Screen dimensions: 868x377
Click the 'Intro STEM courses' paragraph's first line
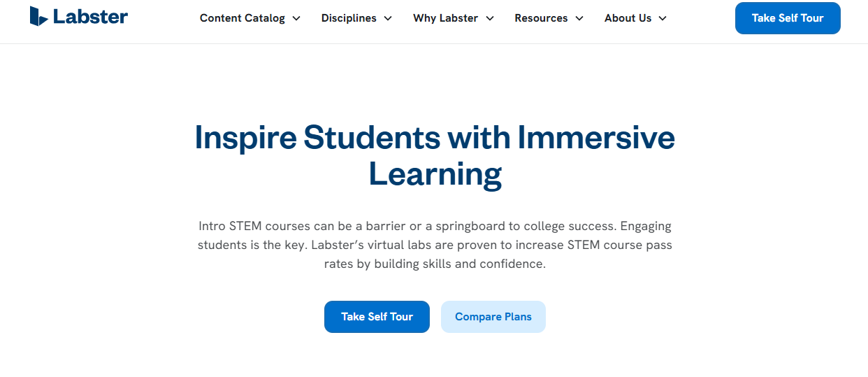[434, 227]
